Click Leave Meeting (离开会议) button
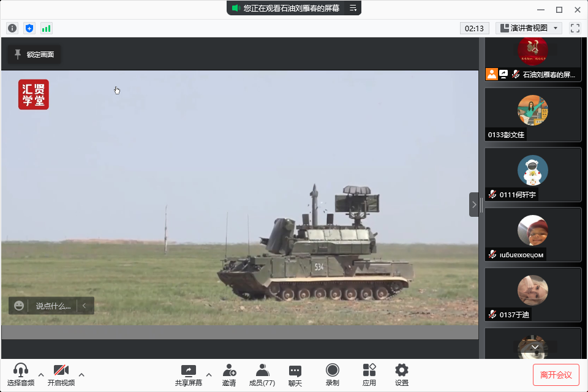 (x=556, y=375)
